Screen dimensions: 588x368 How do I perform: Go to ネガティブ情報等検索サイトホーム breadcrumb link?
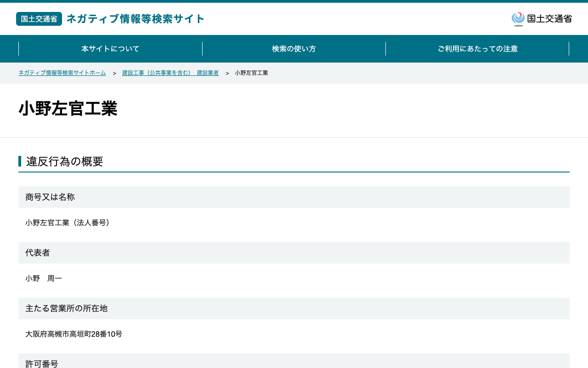click(x=62, y=73)
